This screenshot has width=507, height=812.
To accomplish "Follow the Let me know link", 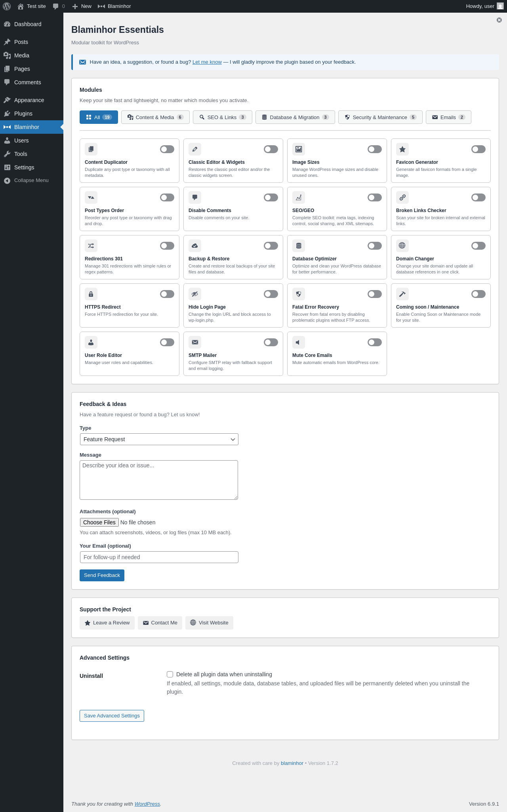I will coord(207,62).
